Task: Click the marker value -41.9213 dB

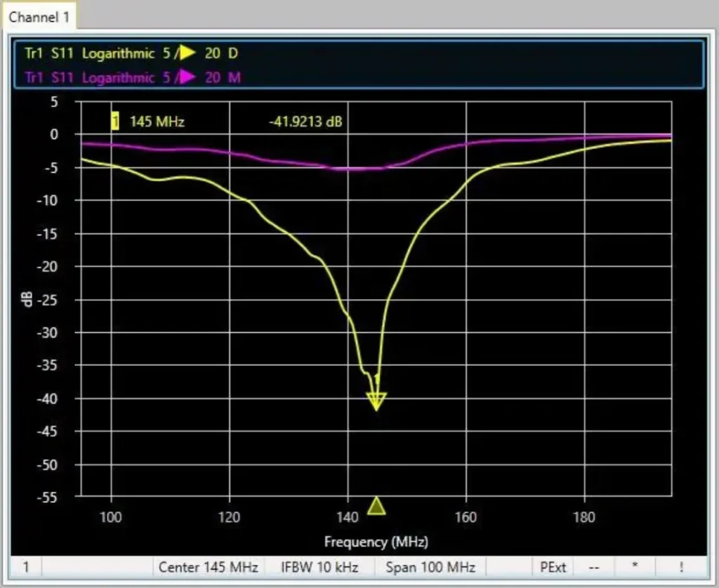Action: 305,122
